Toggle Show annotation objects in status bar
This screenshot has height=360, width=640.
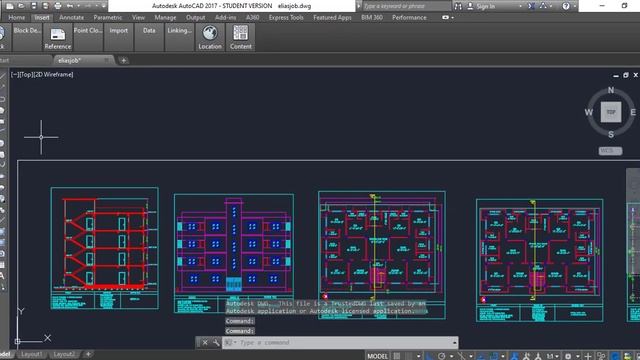[x=513, y=356]
